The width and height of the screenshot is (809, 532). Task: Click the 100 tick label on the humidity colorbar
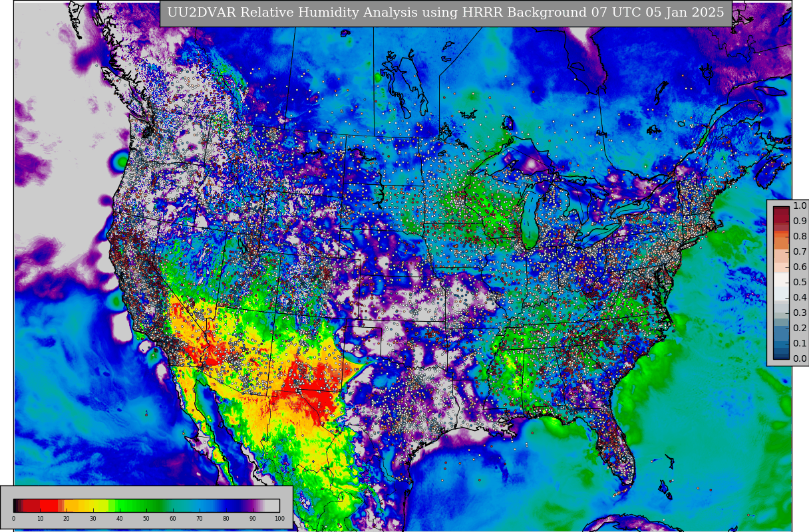[279, 519]
